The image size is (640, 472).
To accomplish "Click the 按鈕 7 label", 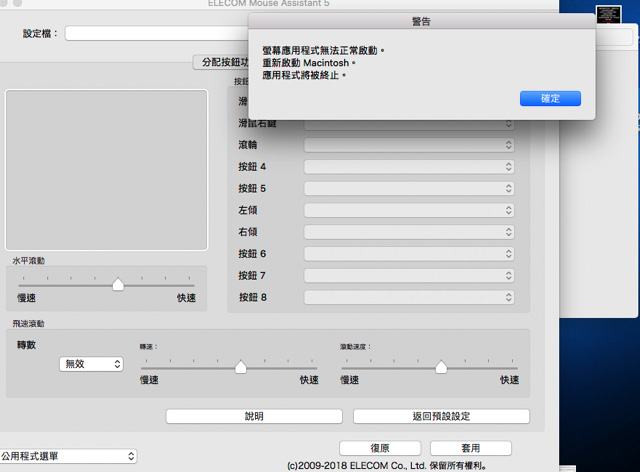I will pyautogui.click(x=252, y=276).
